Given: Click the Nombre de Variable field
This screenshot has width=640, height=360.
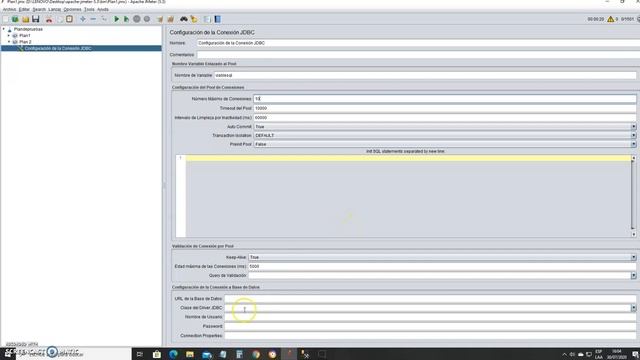Looking at the screenshot, I should [425, 75].
